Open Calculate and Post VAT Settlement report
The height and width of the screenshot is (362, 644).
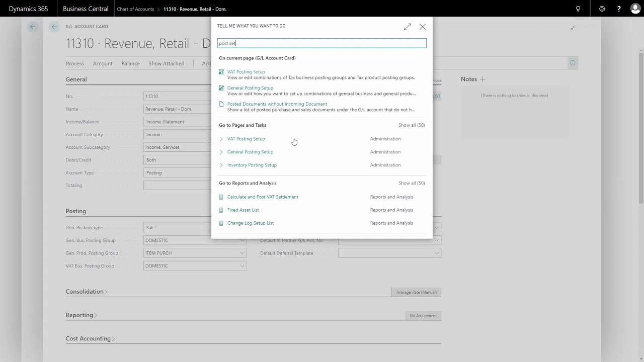click(263, 197)
